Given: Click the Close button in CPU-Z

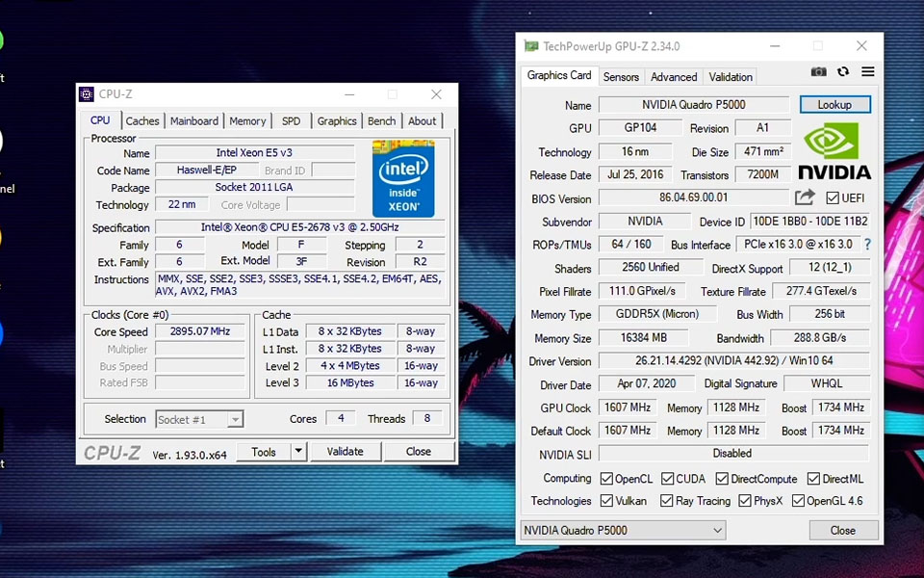Looking at the screenshot, I should tap(419, 451).
